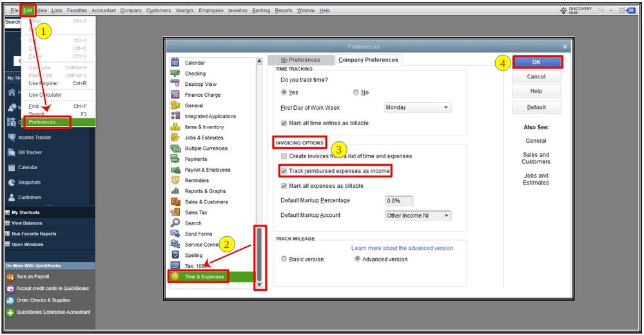This screenshot has height=335, width=644.
Task: Click Income Tracker sidebar icon
Action: coord(12,137)
